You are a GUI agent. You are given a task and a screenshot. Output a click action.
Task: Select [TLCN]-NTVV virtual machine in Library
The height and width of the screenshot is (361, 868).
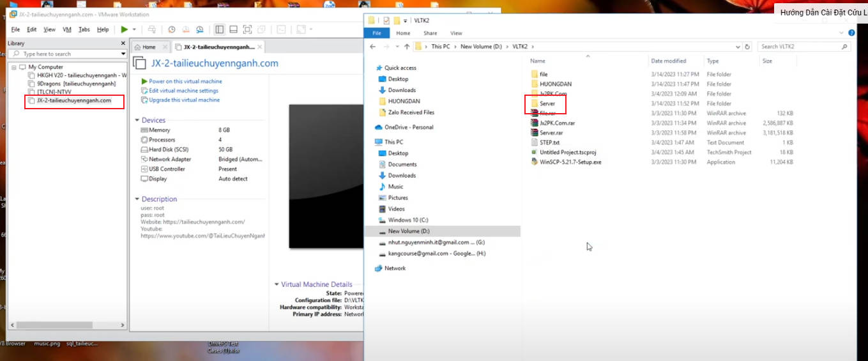tap(50, 92)
